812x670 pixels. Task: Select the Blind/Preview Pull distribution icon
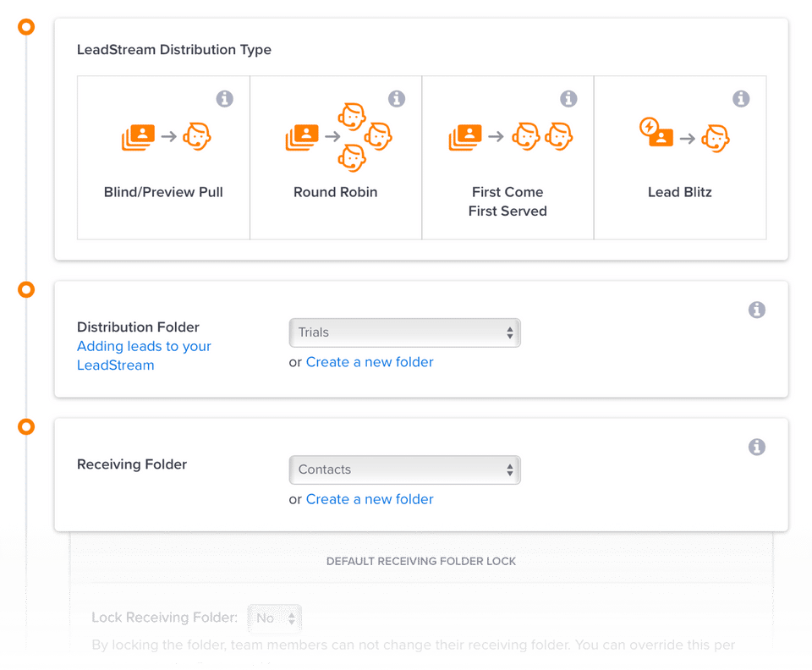pyautogui.click(x=165, y=136)
